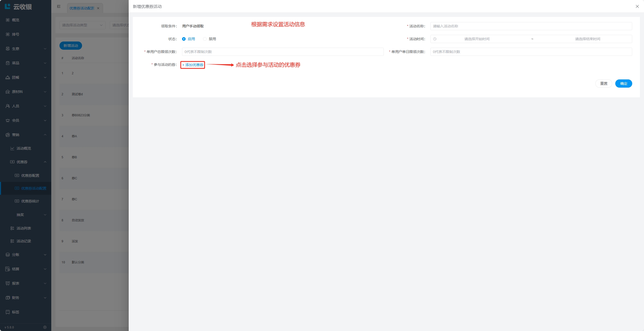Click the clock icon in the activity time field
The width and height of the screenshot is (644, 331).
click(x=435, y=39)
